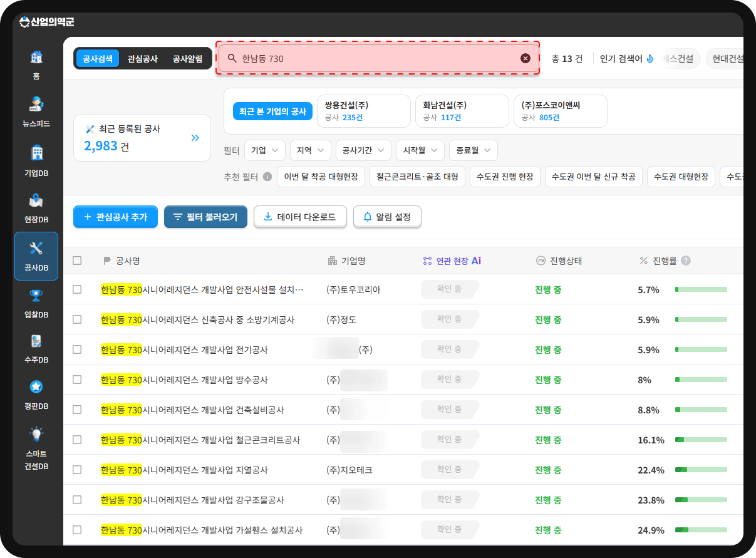756x558 pixels.
Task: Check the 철근콘크리트공사 row checkbox
Action: [77, 440]
